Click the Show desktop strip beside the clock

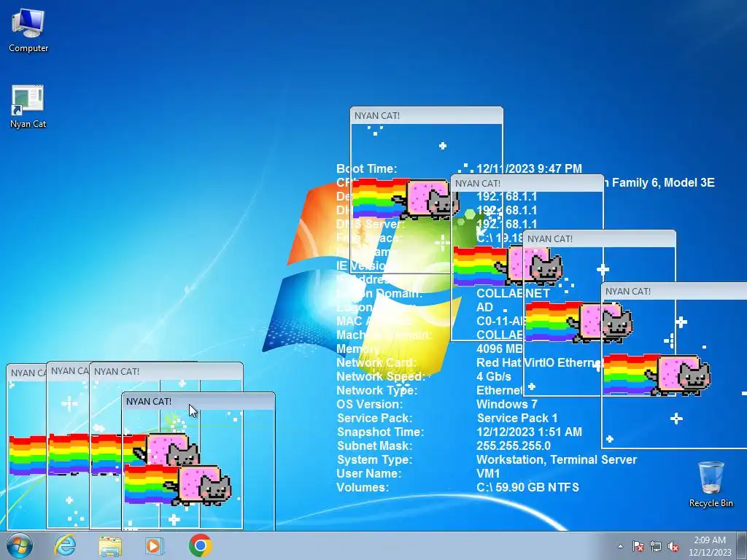coord(743,545)
